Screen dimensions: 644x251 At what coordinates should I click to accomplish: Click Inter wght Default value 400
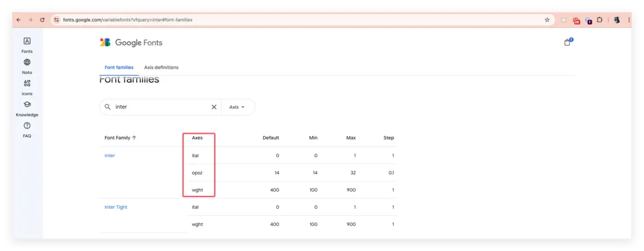[x=275, y=190]
